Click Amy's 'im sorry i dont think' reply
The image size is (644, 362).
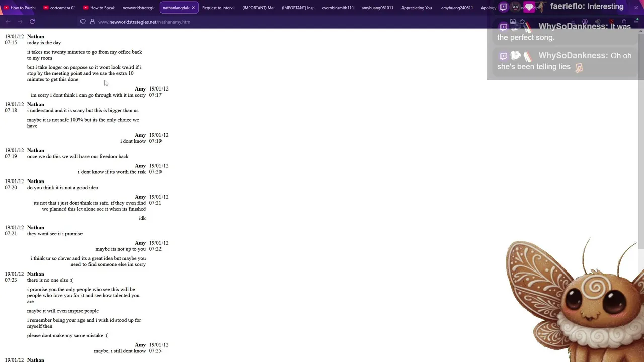88,95
